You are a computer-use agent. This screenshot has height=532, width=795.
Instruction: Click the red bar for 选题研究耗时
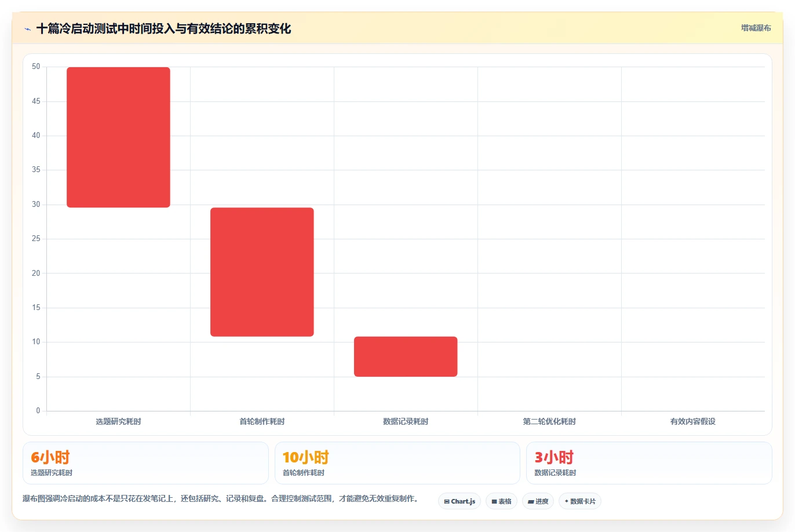click(118, 137)
